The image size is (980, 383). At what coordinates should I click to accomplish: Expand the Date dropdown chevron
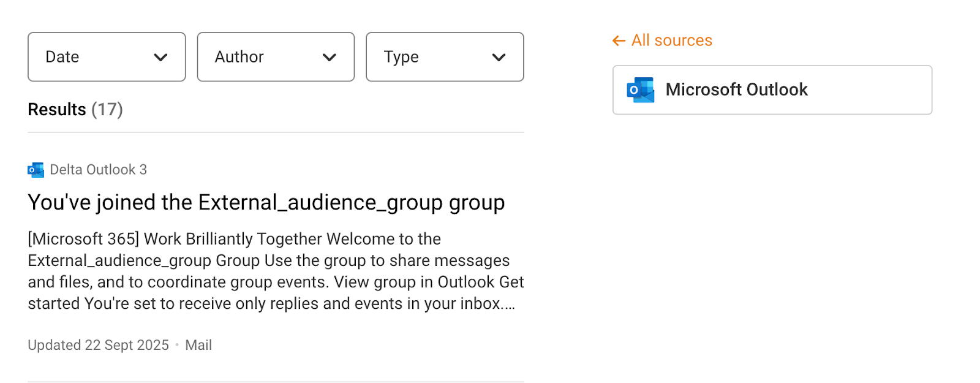[160, 57]
